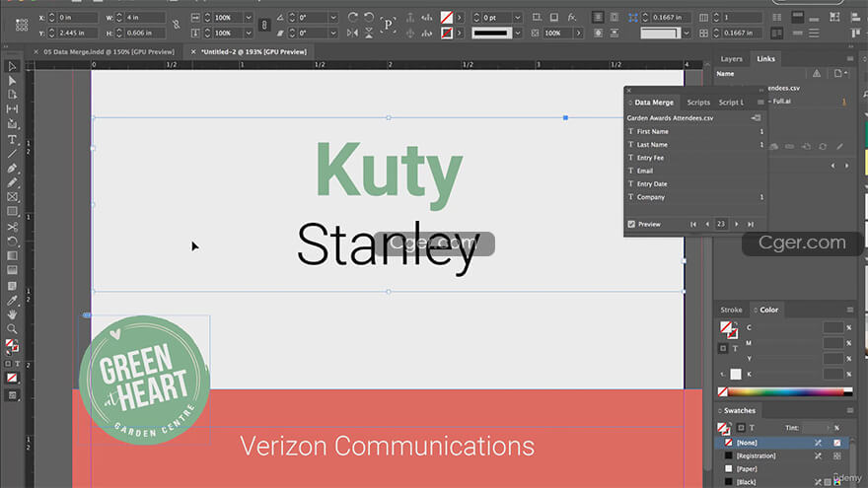The width and height of the screenshot is (868, 488).
Task: Select the Free Transform tool
Action: [12, 242]
